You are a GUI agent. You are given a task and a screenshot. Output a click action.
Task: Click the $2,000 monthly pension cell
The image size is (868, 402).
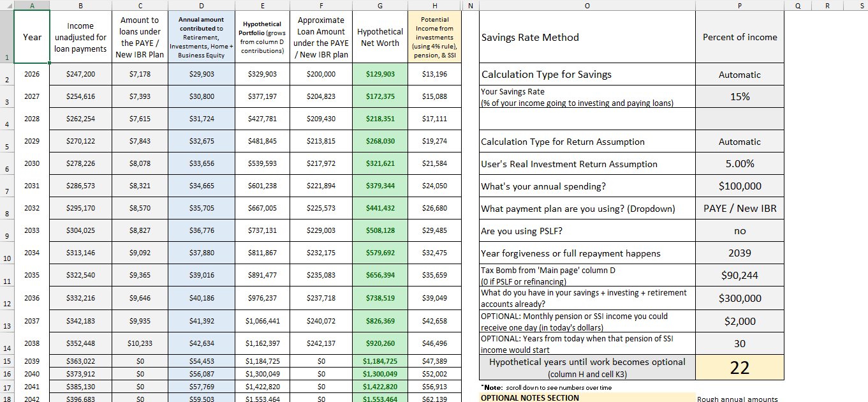click(x=739, y=321)
